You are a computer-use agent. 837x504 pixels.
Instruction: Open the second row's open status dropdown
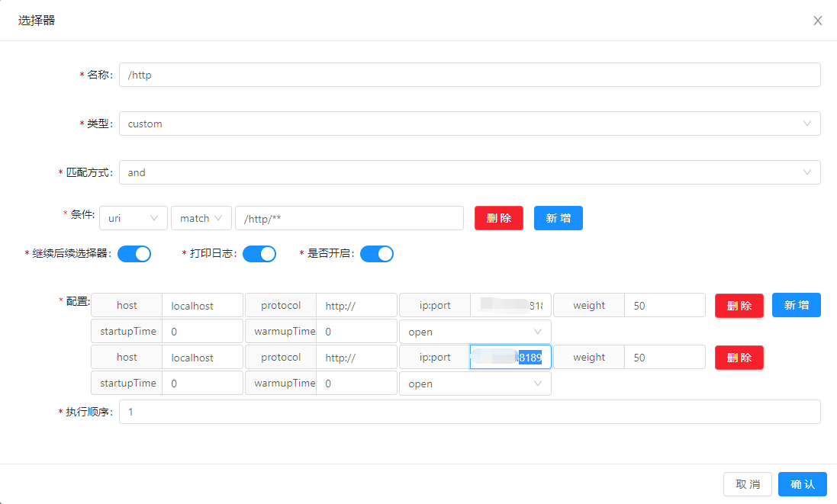475,384
